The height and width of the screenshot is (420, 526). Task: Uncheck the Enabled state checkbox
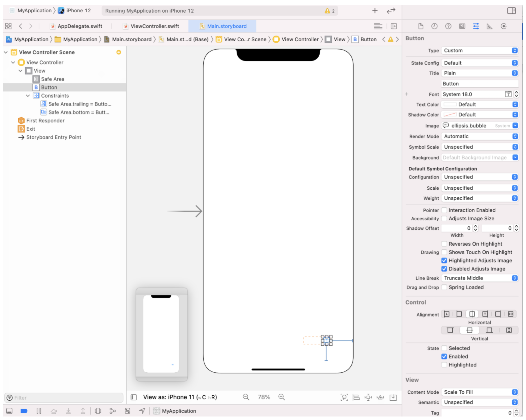tap(444, 357)
